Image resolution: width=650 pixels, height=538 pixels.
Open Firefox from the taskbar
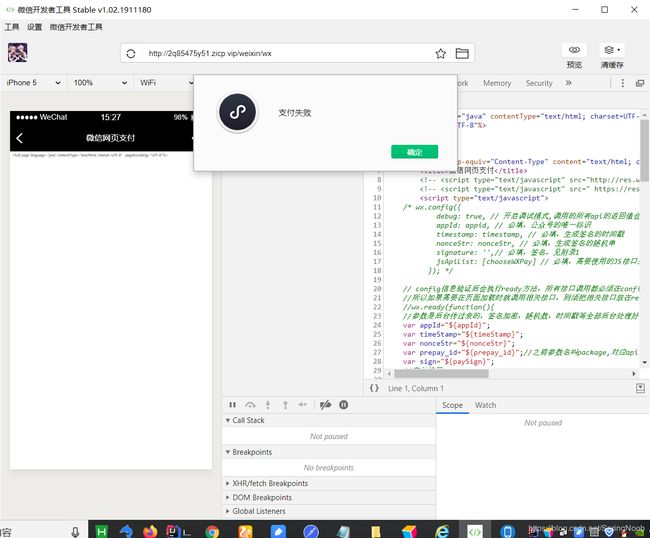click(150, 531)
